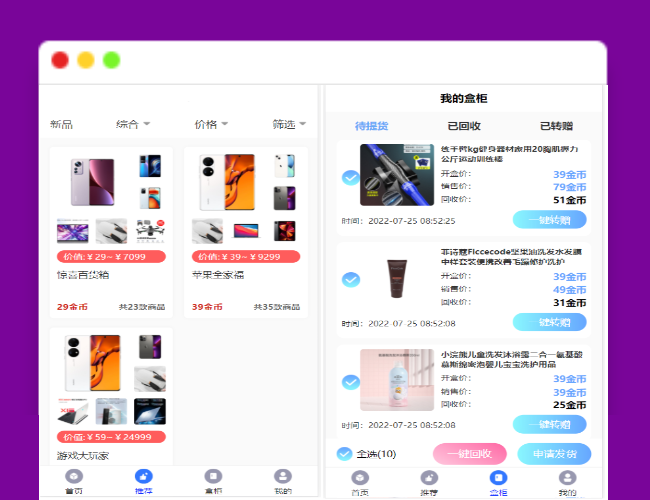Image resolution: width=650 pixels, height=500 pixels.
Task: Click drone image in 惊喜百货箱 card
Action: tap(150, 231)
